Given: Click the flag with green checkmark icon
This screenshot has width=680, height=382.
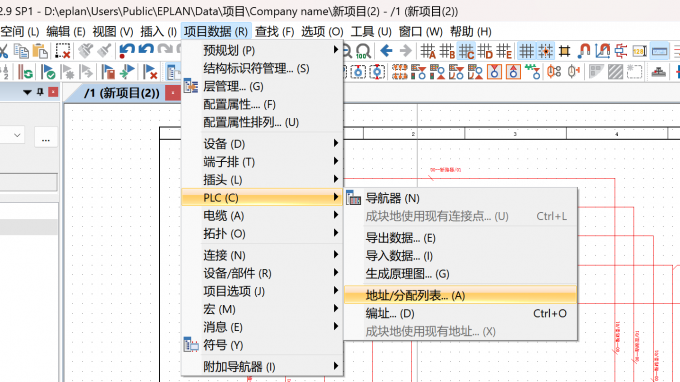Looking at the screenshot, I should pyautogui.click(x=48, y=72).
